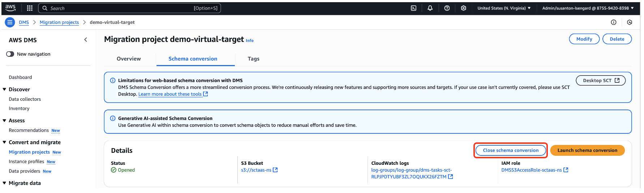The width and height of the screenshot is (644, 193).
Task: Open the notifications bell
Action: (430, 8)
